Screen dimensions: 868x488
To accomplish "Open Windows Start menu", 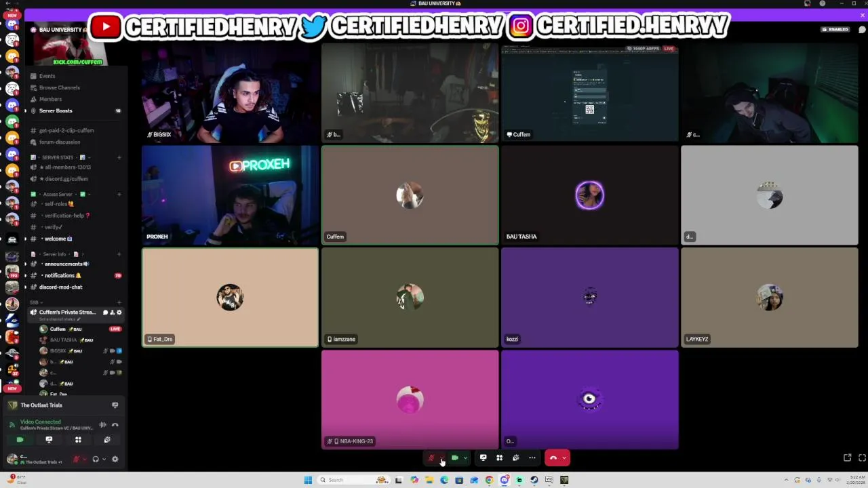I will coord(308,480).
